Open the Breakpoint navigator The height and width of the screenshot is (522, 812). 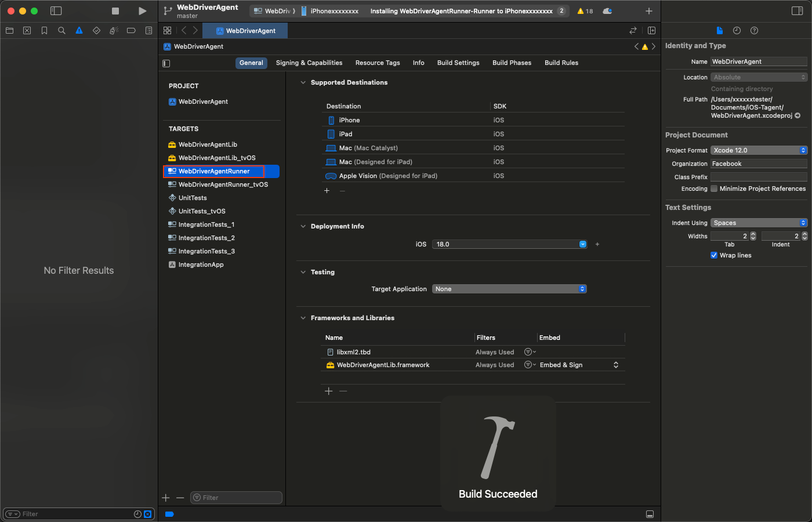[x=131, y=31]
